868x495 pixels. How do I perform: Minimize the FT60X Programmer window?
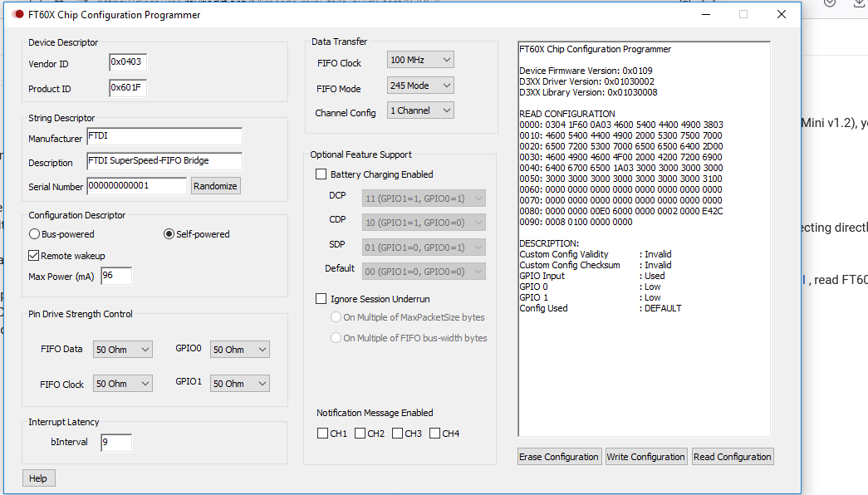click(706, 14)
